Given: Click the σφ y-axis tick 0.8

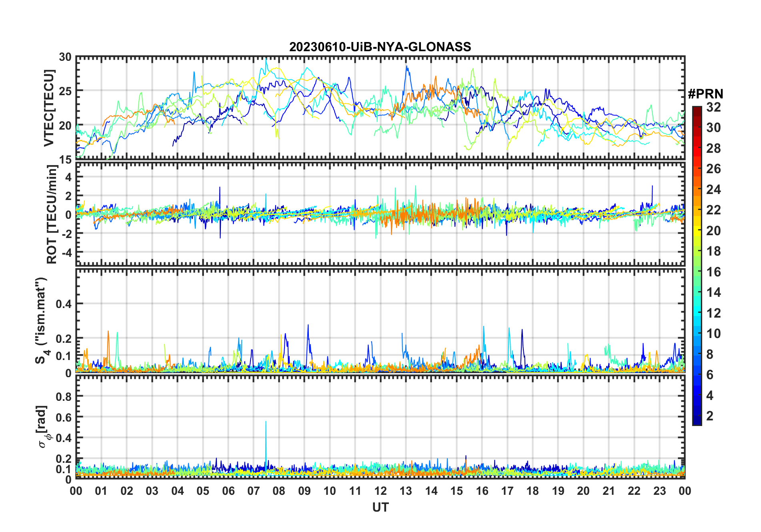Looking at the screenshot, I should coord(64,396).
